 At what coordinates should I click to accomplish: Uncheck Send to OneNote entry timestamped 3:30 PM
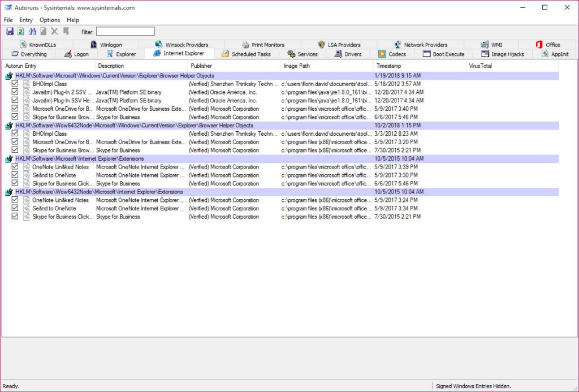pyautogui.click(x=15, y=174)
